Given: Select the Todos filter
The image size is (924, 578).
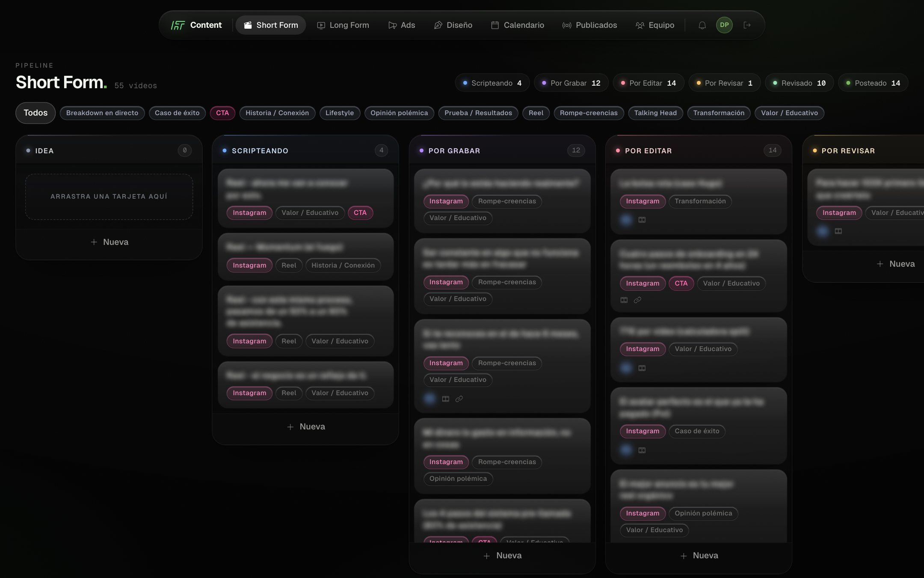Looking at the screenshot, I should (36, 113).
